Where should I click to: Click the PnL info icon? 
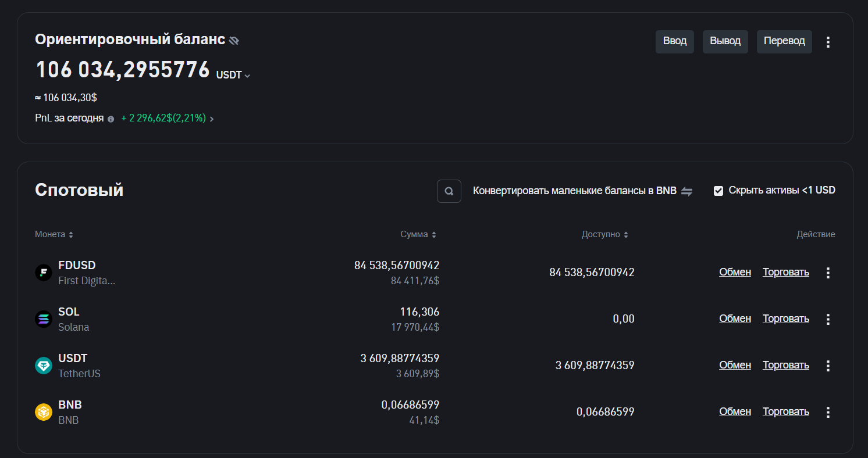(111, 119)
